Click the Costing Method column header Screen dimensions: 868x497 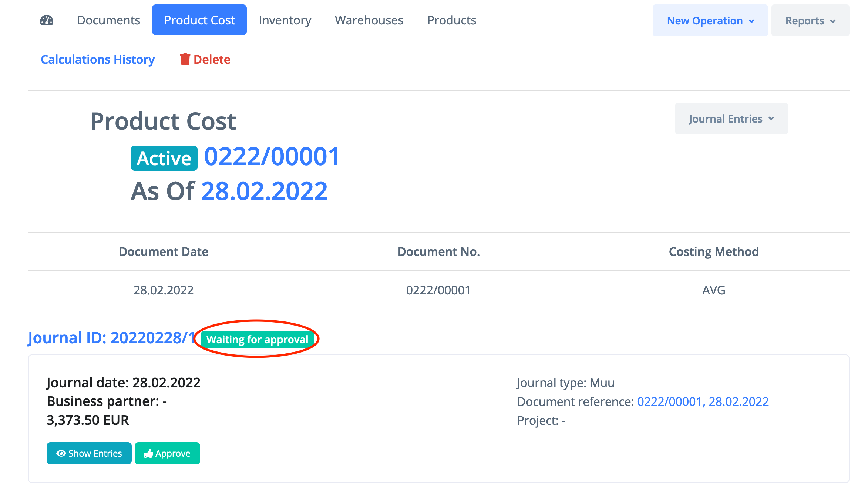point(713,252)
